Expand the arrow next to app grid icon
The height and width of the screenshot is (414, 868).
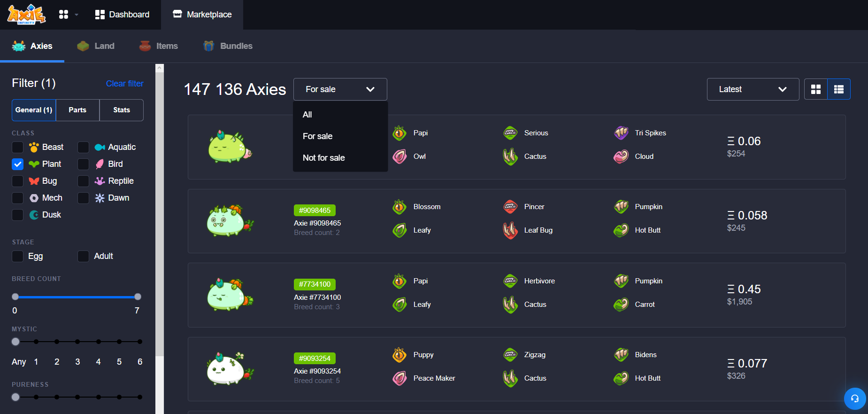77,15
